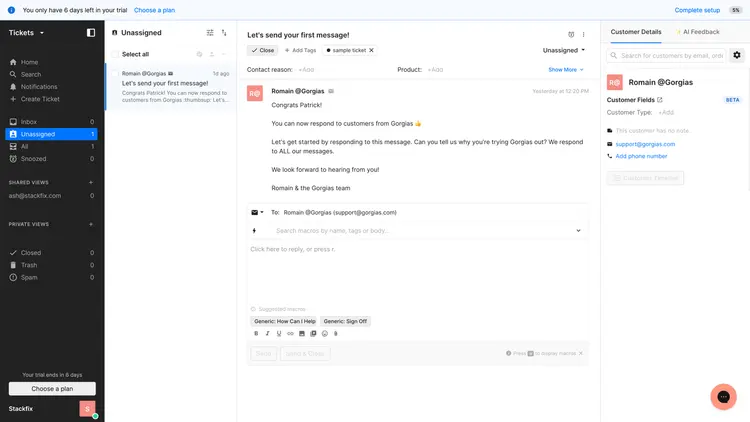750x422 pixels.
Task: Close the ticket with Close button
Action: click(263, 50)
